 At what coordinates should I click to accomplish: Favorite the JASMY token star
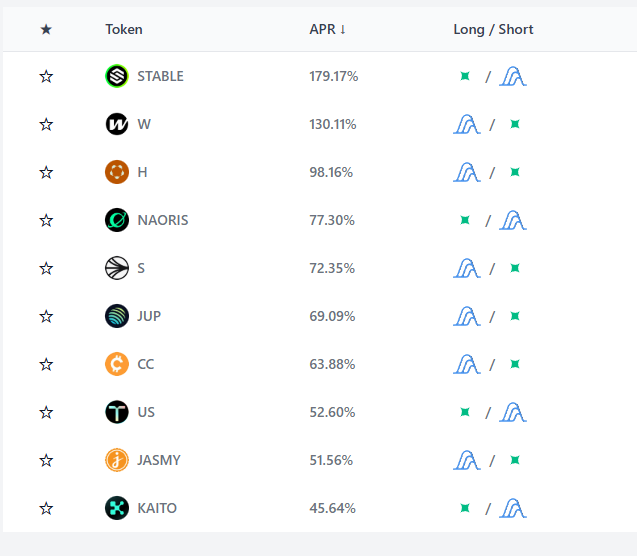coord(46,460)
